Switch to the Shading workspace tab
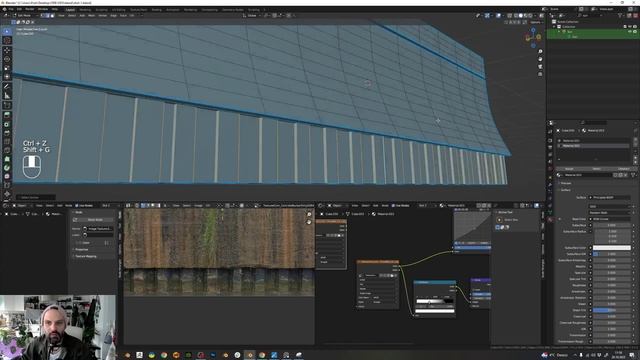This screenshot has height=360, width=640. (156, 9)
